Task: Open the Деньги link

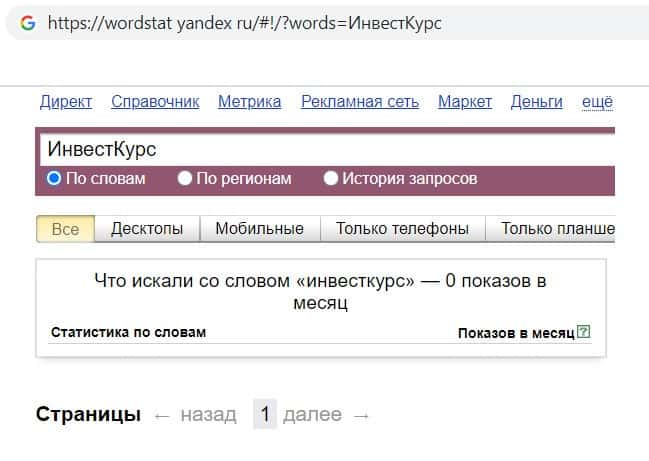Action: tap(537, 102)
